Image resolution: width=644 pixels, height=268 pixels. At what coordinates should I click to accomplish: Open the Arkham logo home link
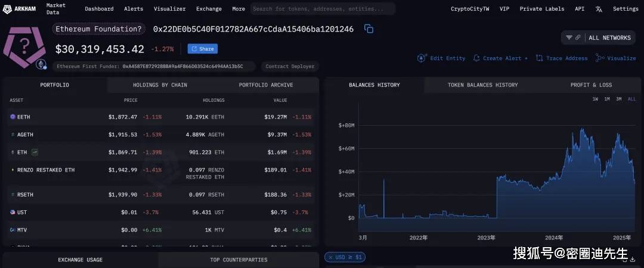[x=19, y=8]
